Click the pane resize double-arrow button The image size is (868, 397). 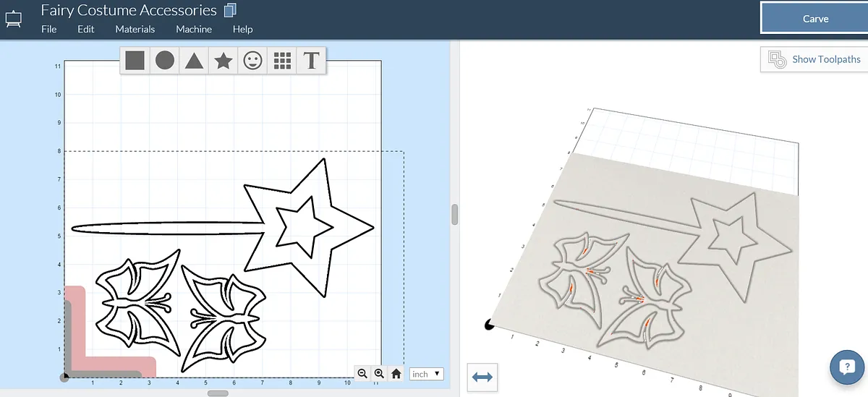click(482, 377)
